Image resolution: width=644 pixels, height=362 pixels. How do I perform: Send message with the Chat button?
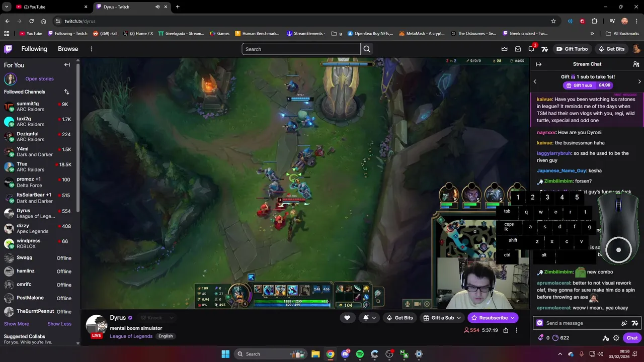click(x=632, y=338)
